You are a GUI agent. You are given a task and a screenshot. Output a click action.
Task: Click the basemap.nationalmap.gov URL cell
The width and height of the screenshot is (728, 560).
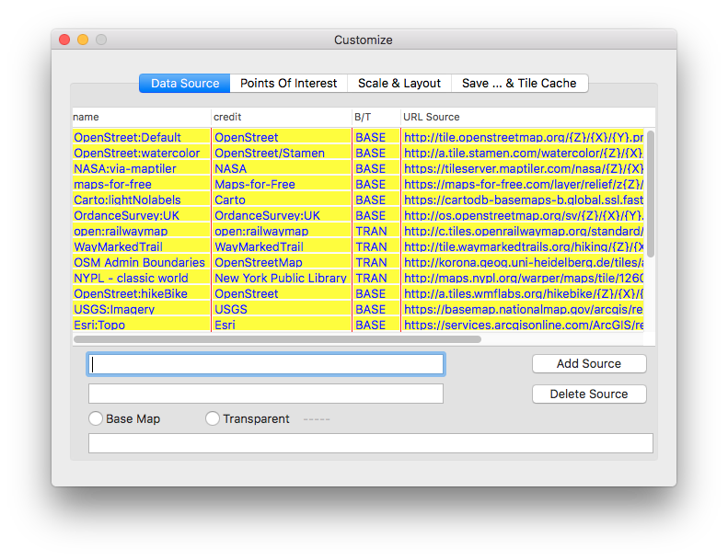tap(523, 309)
